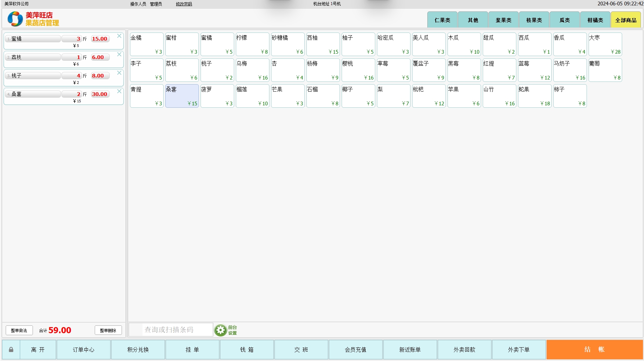644x361 pixels.
Task: Click the 美萍旺店 logo icon
Action: 15,19
